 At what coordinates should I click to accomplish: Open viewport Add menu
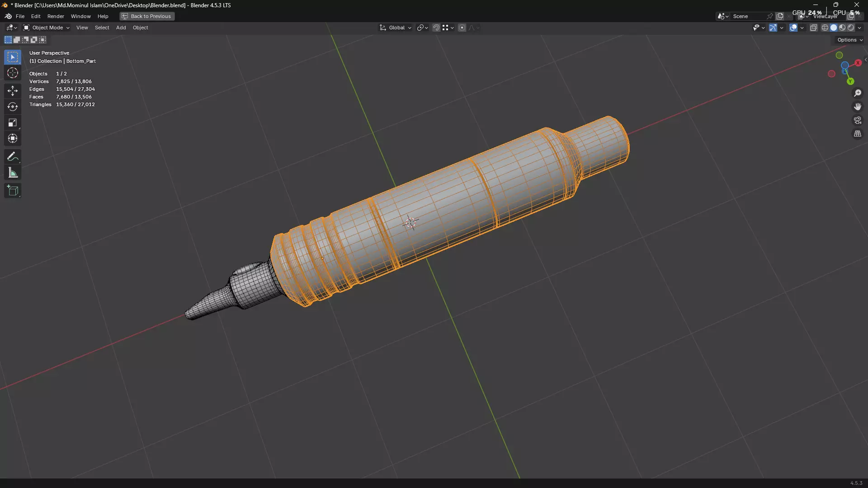coord(121,28)
